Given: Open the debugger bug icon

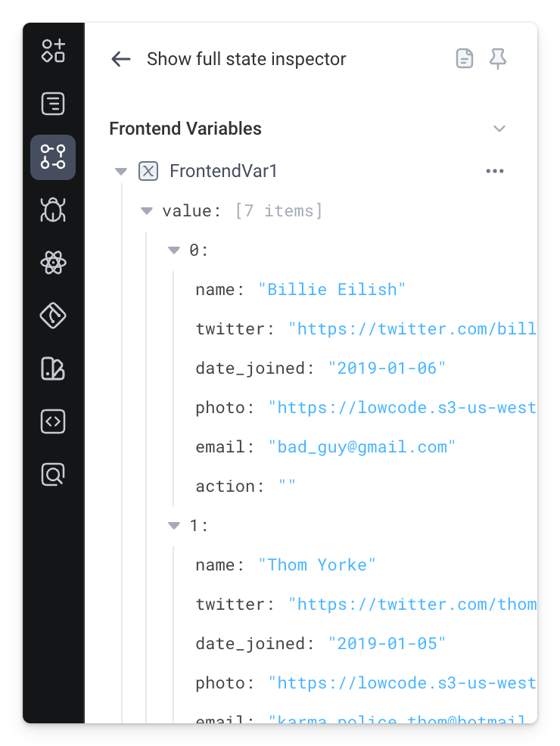Looking at the screenshot, I should [52, 210].
